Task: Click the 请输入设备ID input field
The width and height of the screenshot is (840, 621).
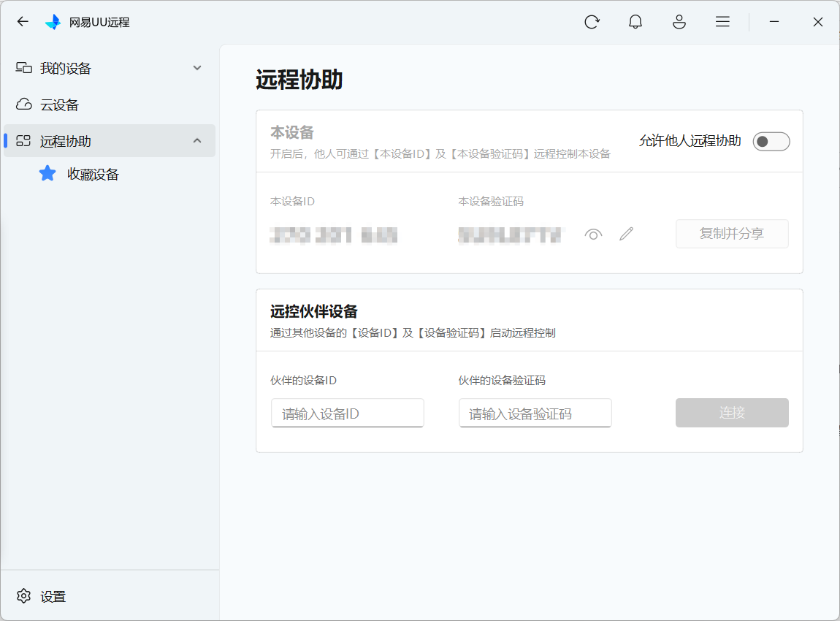Action: [347, 414]
